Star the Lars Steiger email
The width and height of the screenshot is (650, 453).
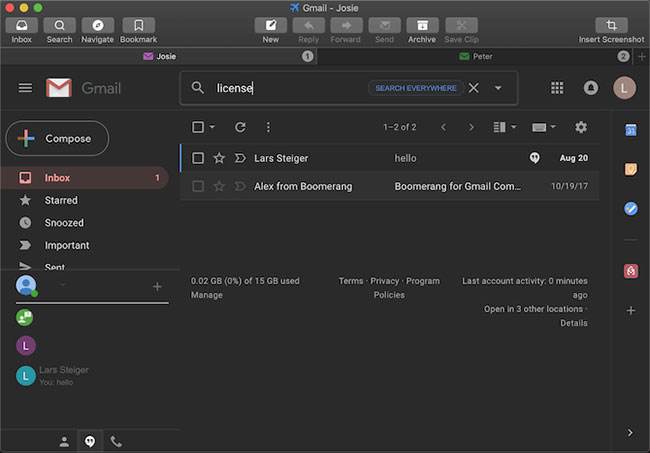point(219,158)
